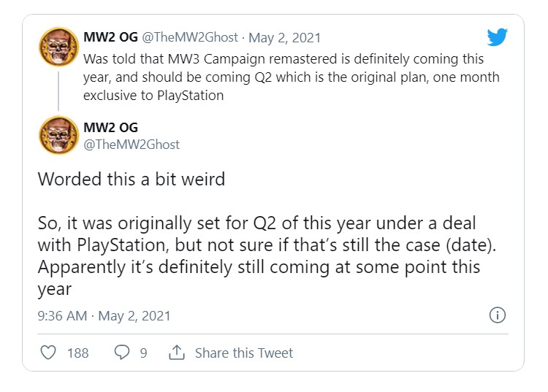Image resolution: width=548 pixels, height=392 pixels.
Task: Click the main tweet paragraph about the PlayStation deal
Action: coord(259,255)
